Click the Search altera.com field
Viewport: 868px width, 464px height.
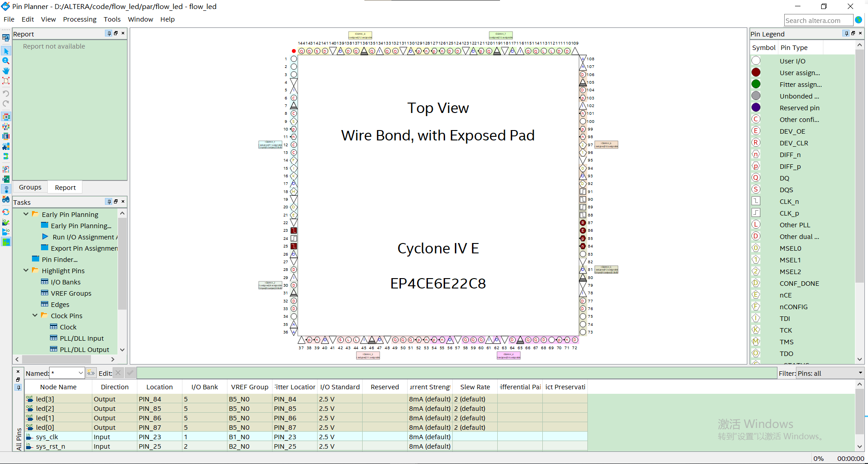tap(818, 20)
